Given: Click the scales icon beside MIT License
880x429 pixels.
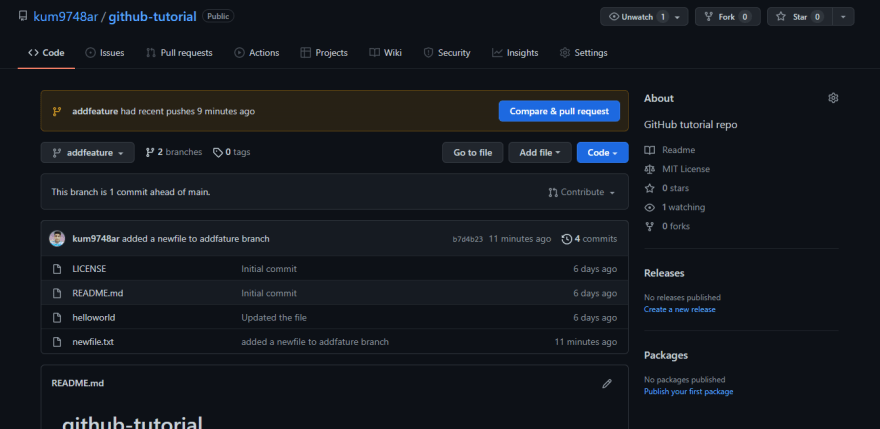Looking at the screenshot, I should 649,169.
